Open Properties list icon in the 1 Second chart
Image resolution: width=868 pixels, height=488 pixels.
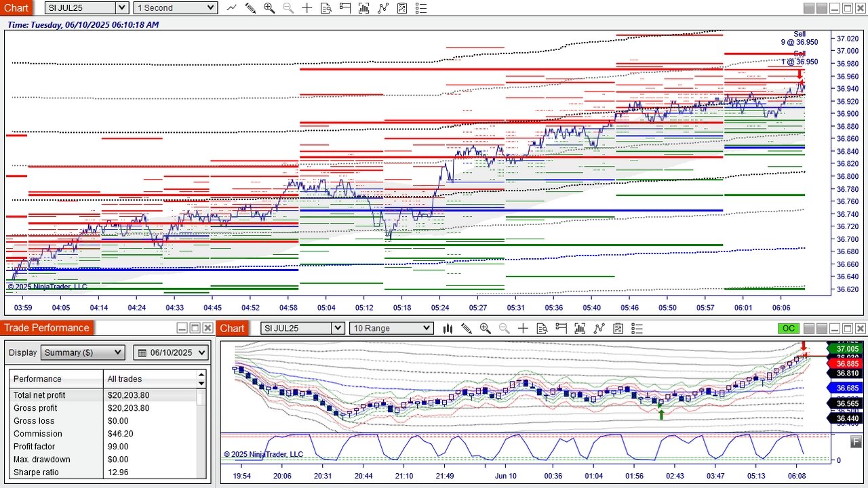coord(421,8)
